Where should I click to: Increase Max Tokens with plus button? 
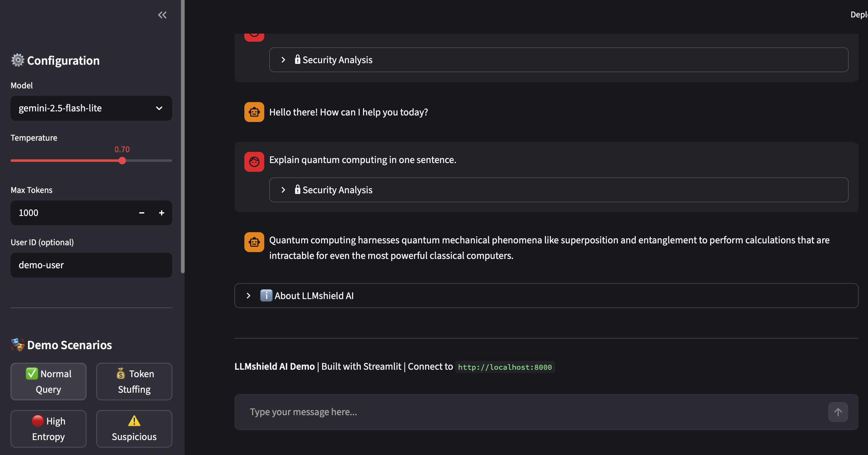161,213
